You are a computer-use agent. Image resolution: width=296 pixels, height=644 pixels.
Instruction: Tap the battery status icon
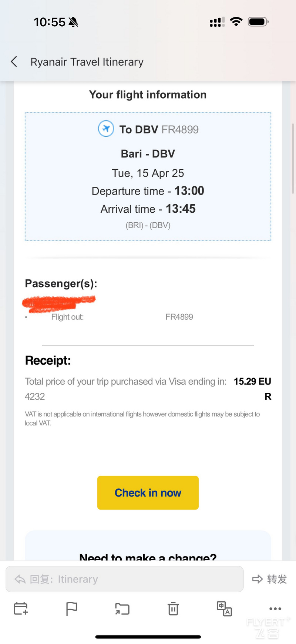(258, 22)
